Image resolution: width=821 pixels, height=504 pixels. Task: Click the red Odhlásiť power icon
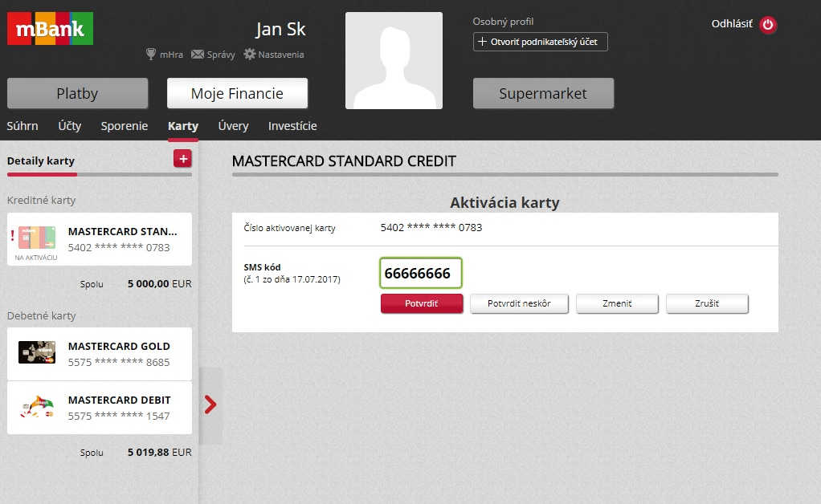768,25
